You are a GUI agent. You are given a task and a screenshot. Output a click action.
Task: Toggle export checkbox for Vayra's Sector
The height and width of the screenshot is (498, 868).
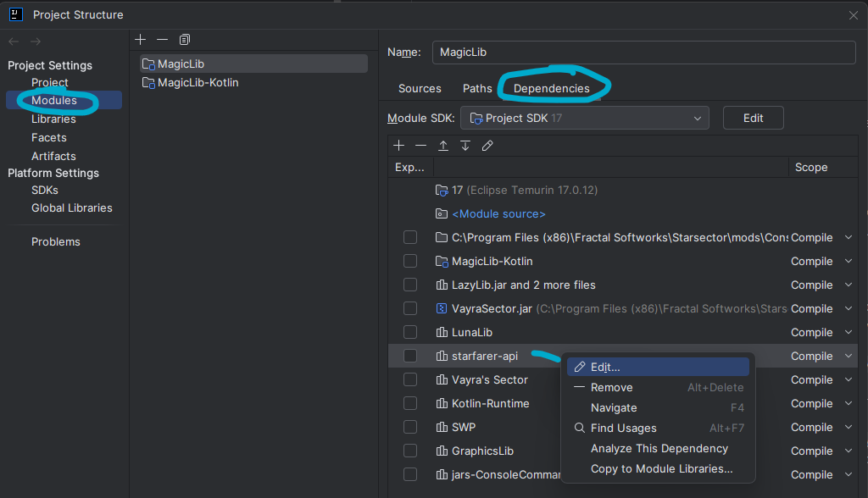coord(410,379)
